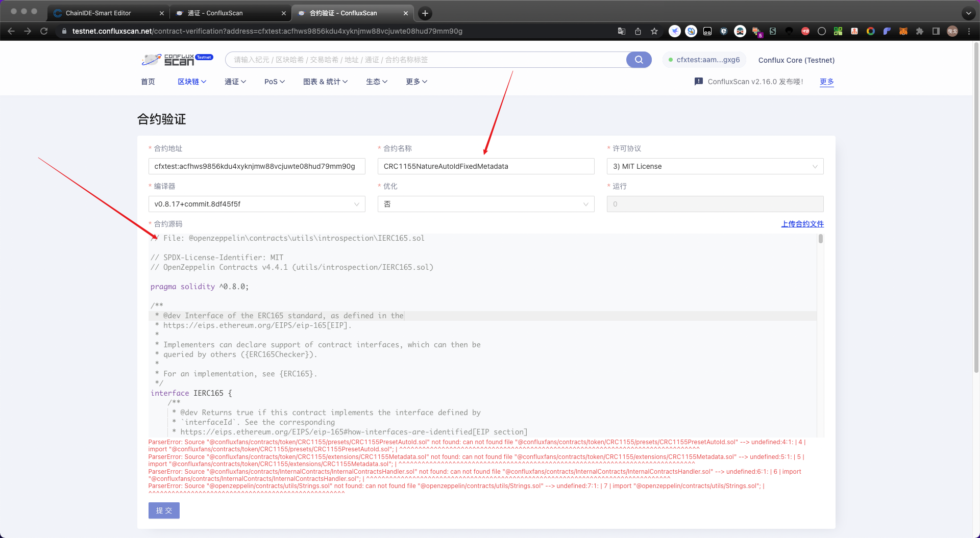Close the ChainIDE-Smart Editor tab
Screen dimensions: 980x538
(162, 13)
